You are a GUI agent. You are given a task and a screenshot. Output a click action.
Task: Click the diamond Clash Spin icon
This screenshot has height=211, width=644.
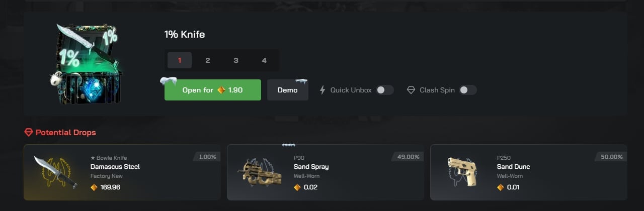(411, 90)
